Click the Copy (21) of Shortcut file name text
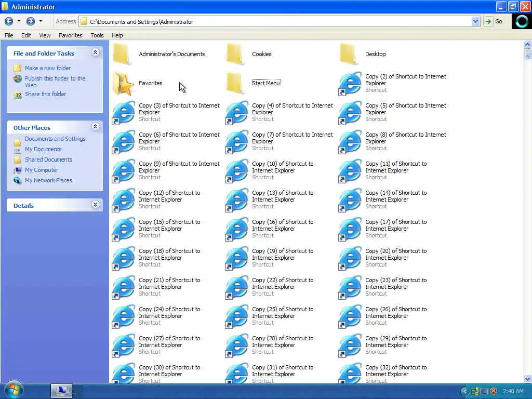Screen dimensions: 532x399 [169, 283]
